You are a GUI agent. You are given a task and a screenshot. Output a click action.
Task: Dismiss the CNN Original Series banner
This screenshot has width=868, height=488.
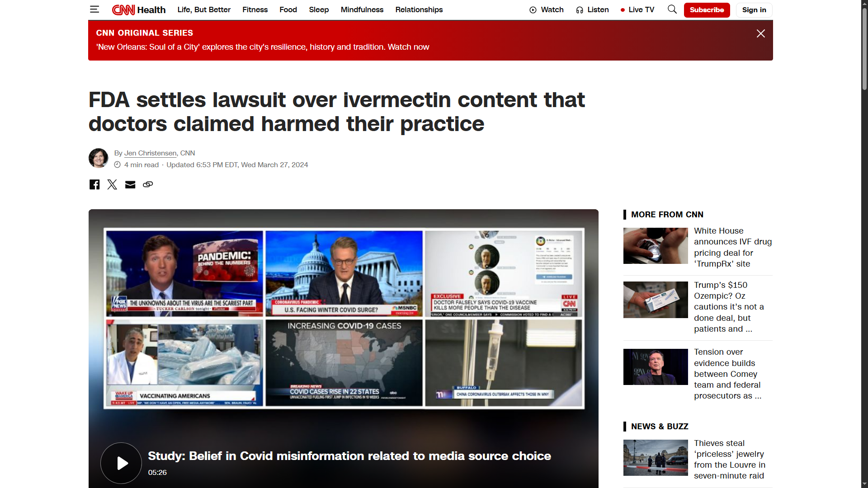point(760,33)
